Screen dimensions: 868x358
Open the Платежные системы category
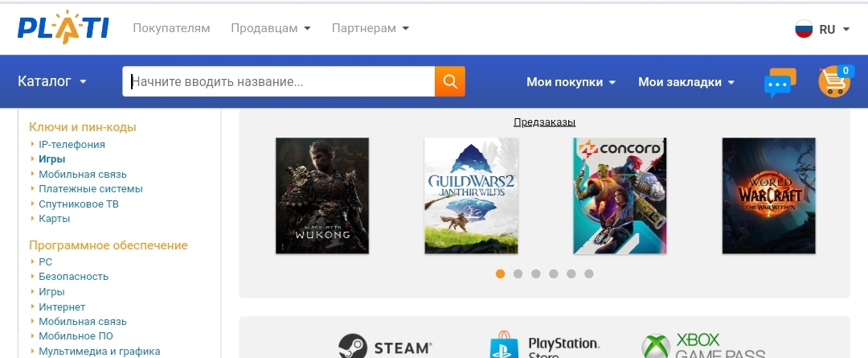coord(91,189)
